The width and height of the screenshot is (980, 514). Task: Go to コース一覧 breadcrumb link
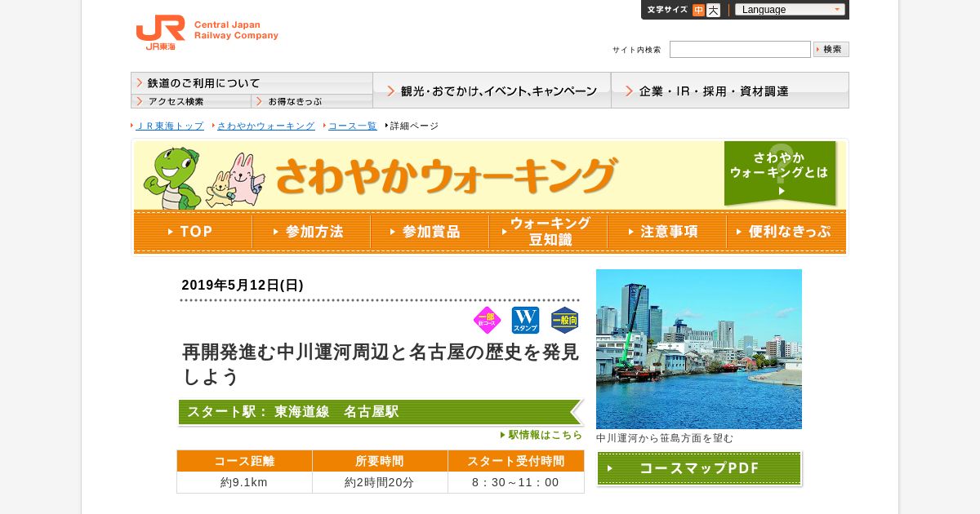[353, 126]
